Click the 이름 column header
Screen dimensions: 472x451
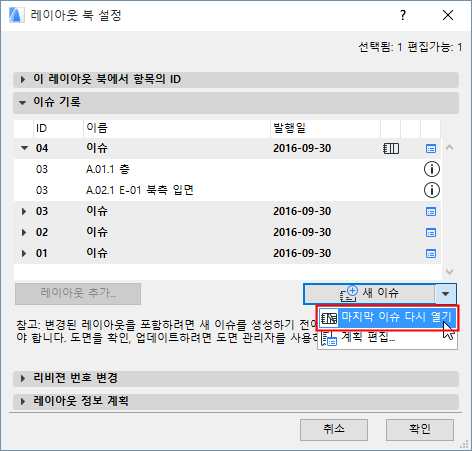click(177, 129)
